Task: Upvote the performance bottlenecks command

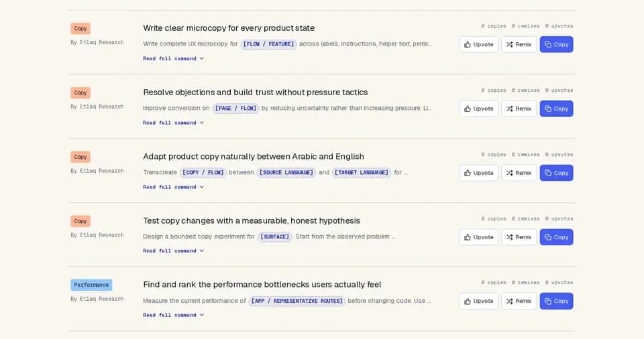Action: [478, 301]
